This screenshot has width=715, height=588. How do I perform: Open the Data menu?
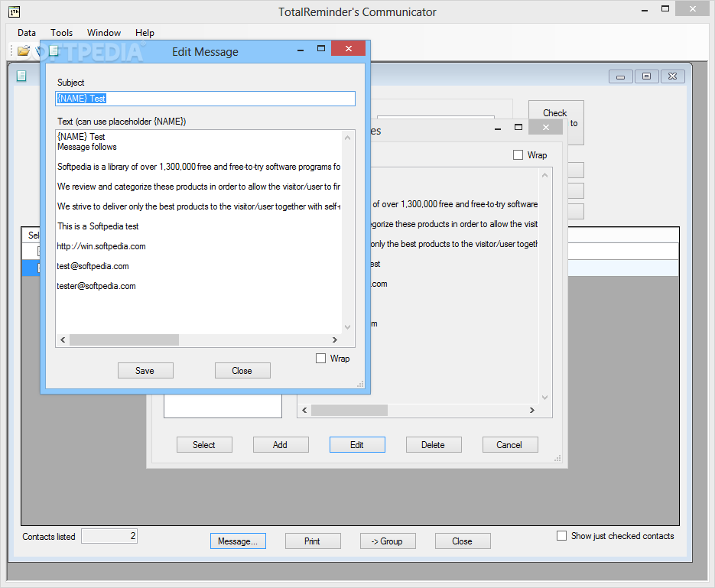pyautogui.click(x=27, y=33)
